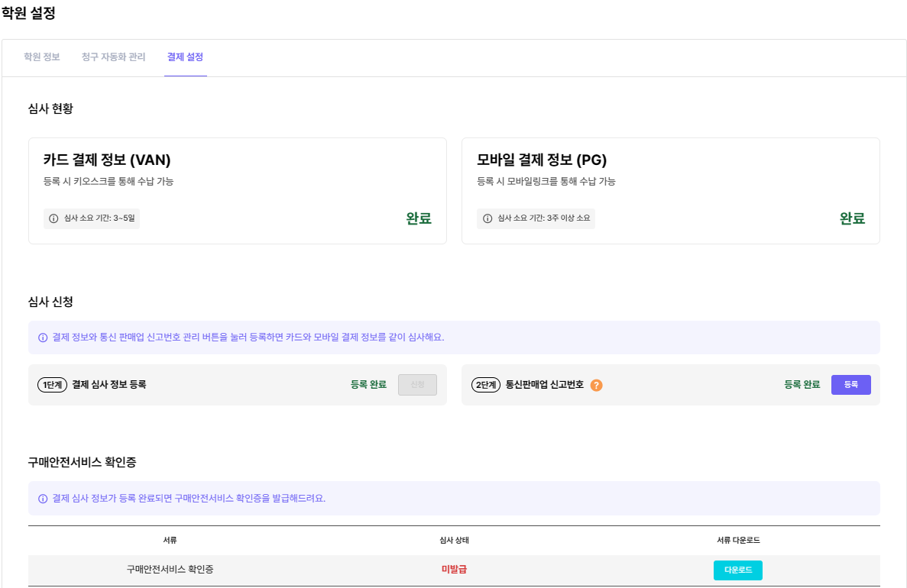Open the 청구 자동화 관리 tab
Screen dimensions: 907x588
coord(113,57)
